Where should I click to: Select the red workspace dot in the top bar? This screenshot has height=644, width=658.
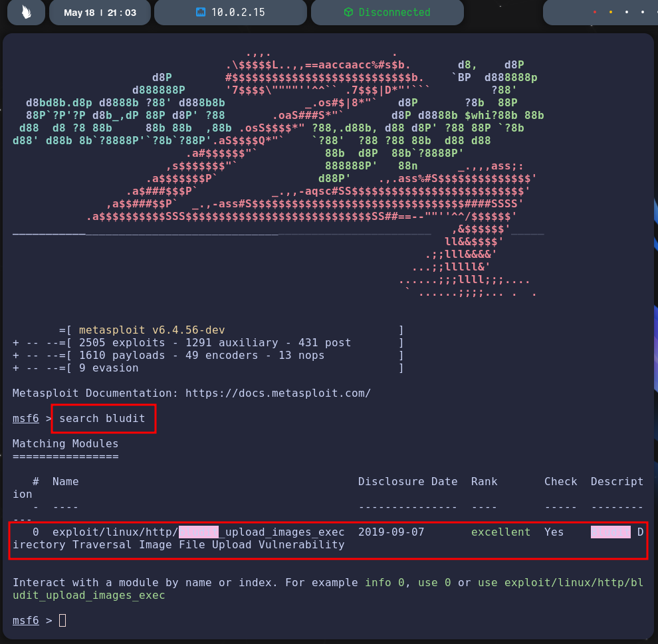pos(595,12)
